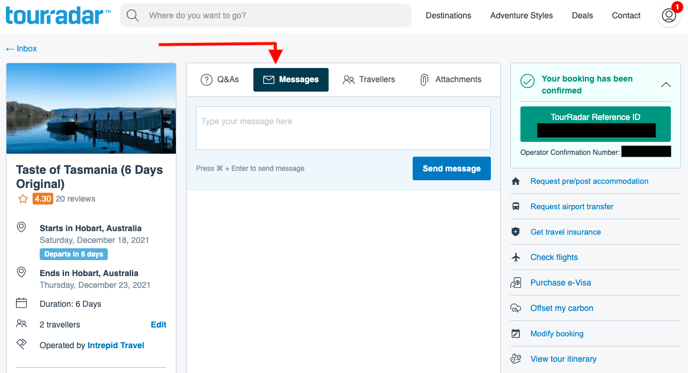Click the star rating icon
Image resolution: width=688 pixels, height=373 pixels.
[x=23, y=199]
